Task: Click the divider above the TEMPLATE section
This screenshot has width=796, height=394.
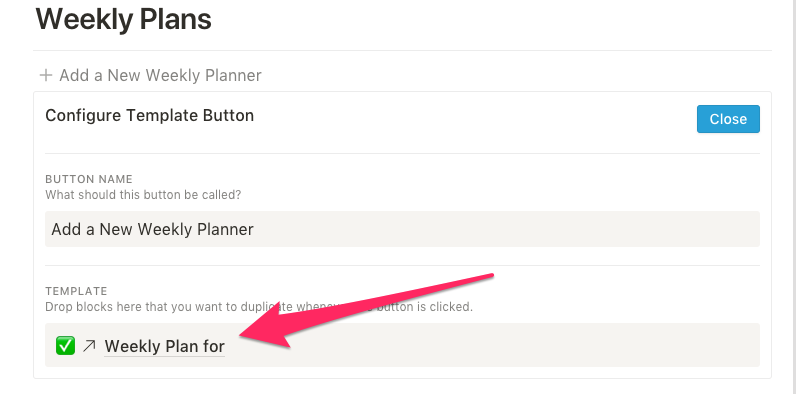Action: [402, 265]
